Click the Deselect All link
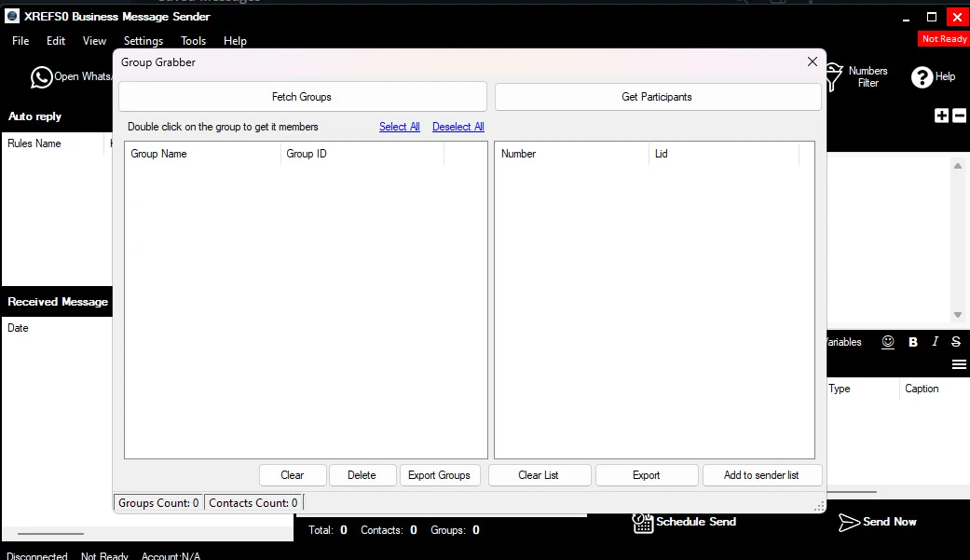Image resolution: width=970 pixels, height=560 pixels. (458, 127)
